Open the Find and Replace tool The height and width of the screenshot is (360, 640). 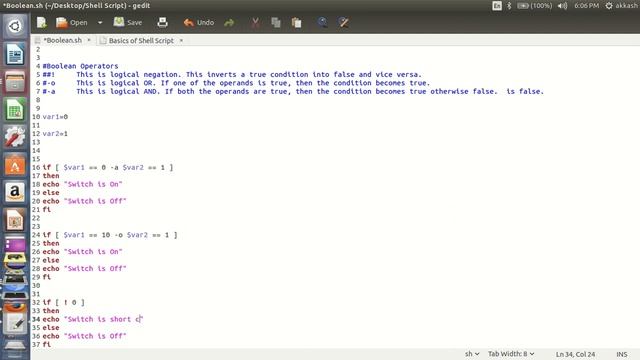[x=343, y=22]
